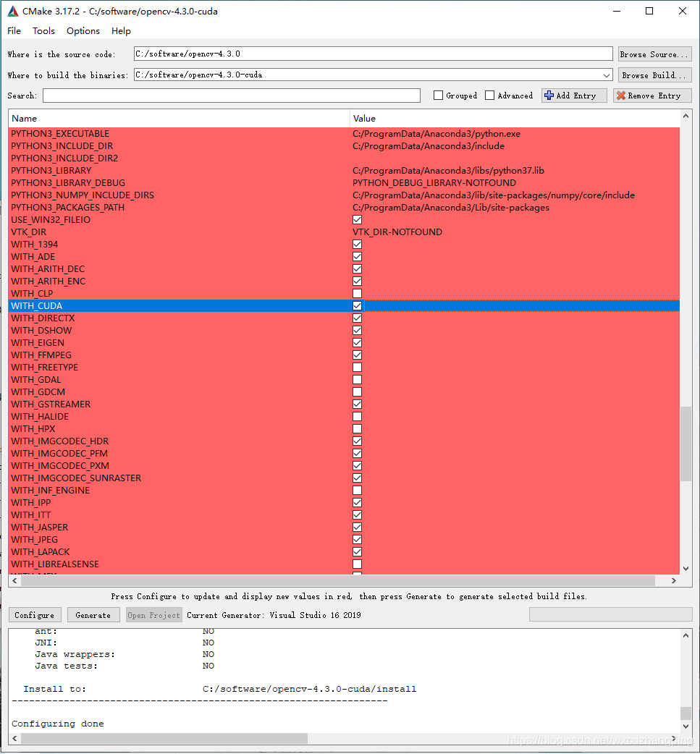Enable the WITH_LIBREALSENSE checkbox
This screenshot has width=700, height=754.
357,564
